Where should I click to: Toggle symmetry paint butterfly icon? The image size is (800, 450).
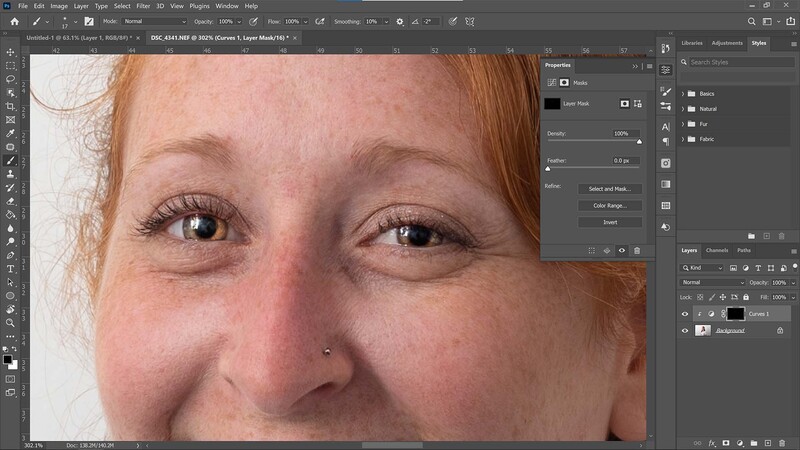(469, 21)
